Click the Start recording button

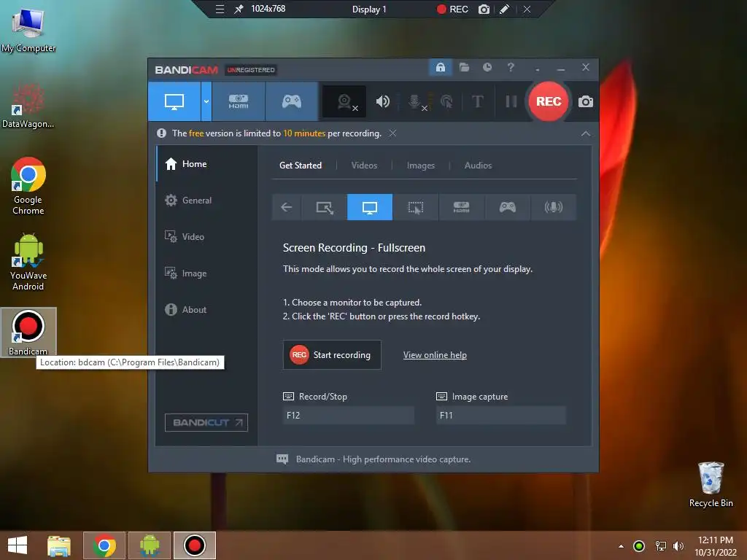pos(332,355)
